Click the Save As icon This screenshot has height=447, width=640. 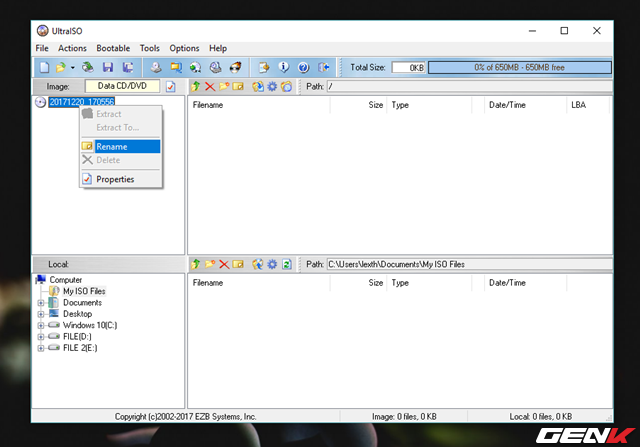point(128,67)
